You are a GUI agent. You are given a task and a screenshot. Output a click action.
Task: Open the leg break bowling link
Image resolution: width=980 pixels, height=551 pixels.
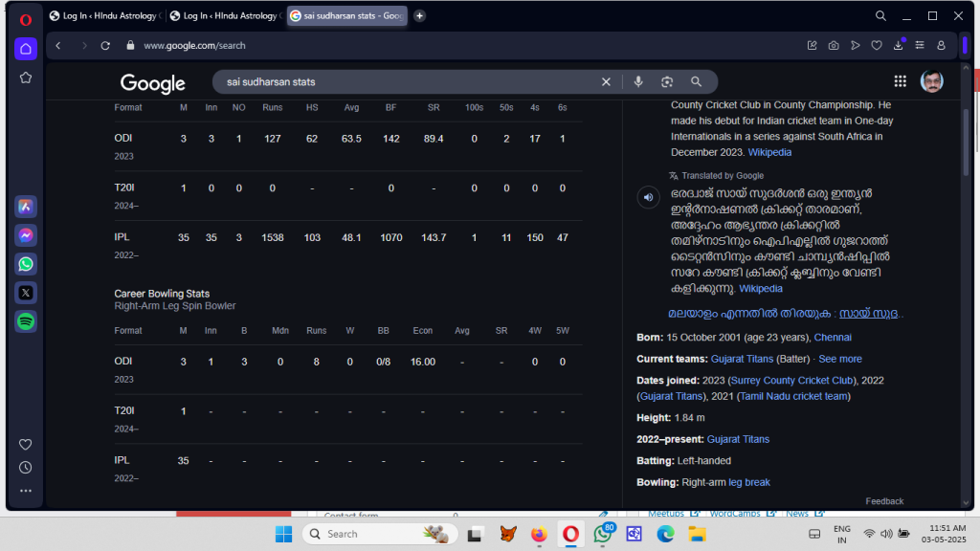pos(748,482)
